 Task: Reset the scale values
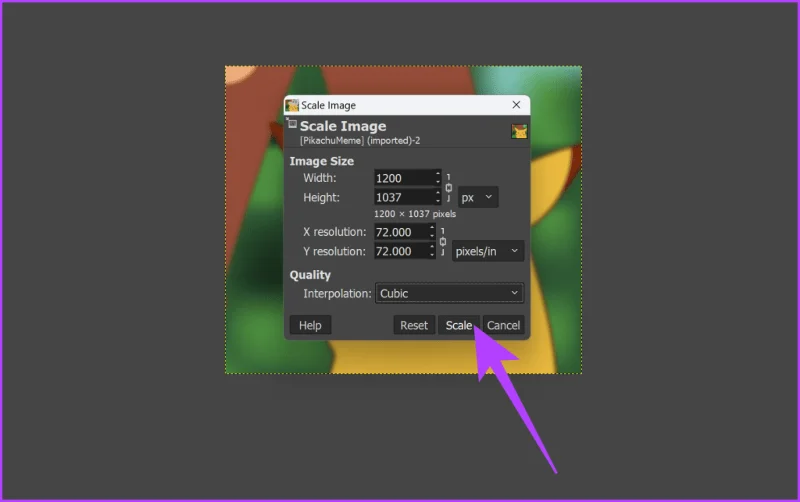pyautogui.click(x=414, y=325)
